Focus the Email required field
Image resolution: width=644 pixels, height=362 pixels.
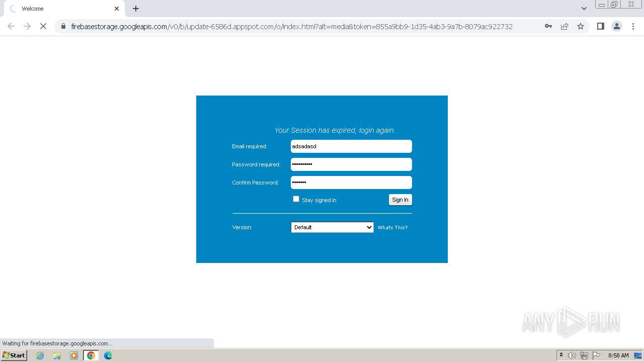click(x=351, y=146)
